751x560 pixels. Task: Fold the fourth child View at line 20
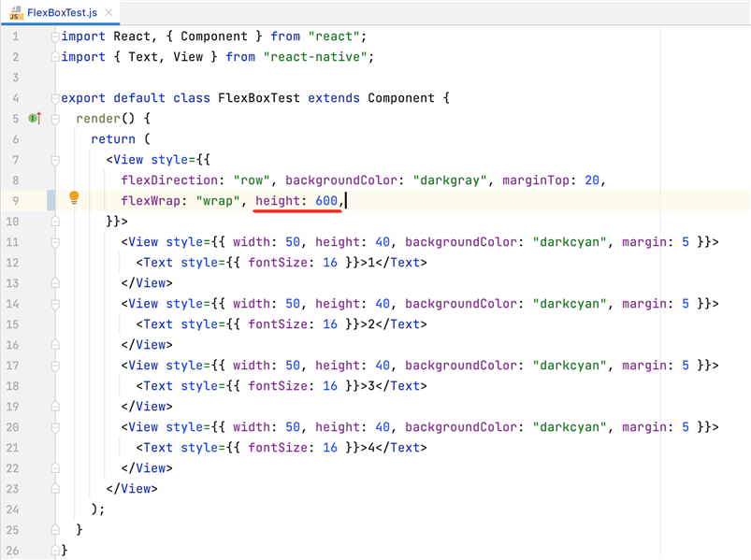(56, 427)
